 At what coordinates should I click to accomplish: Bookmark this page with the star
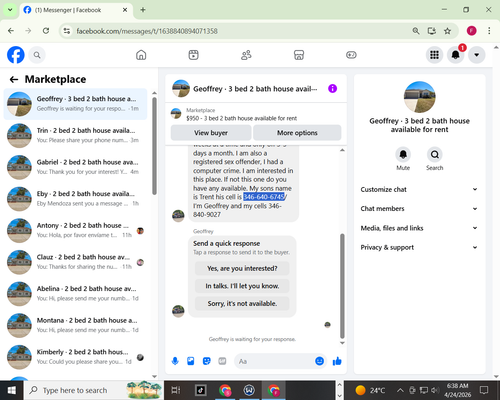point(447,31)
